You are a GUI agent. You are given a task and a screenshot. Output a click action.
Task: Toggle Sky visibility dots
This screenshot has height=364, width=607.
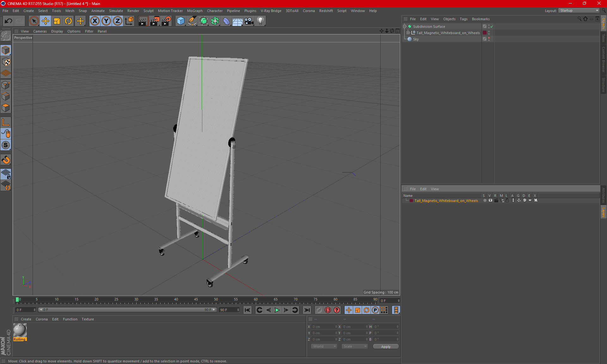[489, 39]
